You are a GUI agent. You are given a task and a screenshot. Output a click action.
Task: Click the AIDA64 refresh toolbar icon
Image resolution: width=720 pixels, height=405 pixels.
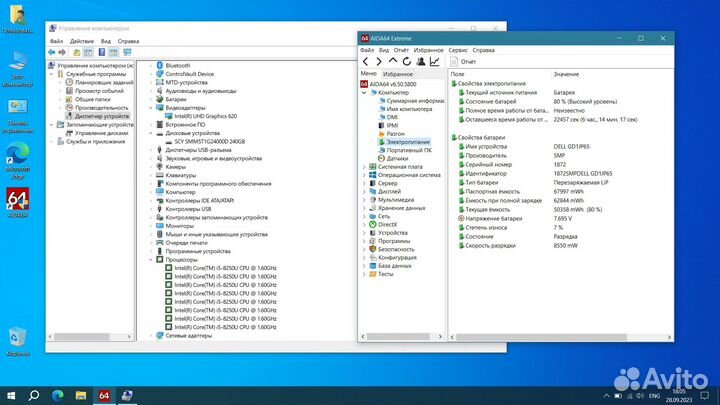coord(407,61)
